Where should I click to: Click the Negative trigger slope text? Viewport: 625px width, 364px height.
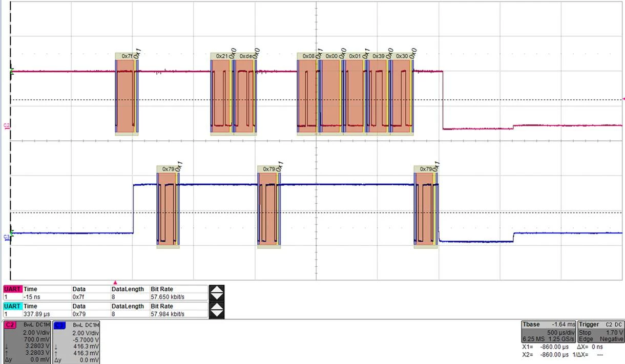[612, 339]
